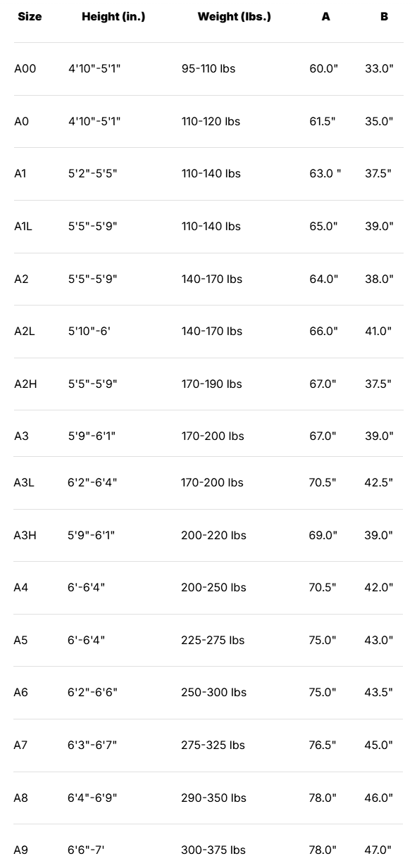Click the 5'10"-6' height cell
417x868 pixels.
tap(89, 331)
